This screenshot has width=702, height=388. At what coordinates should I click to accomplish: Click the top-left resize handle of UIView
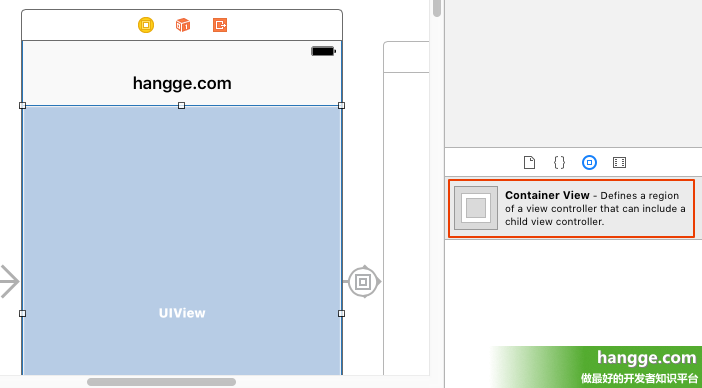pyautogui.click(x=22, y=106)
